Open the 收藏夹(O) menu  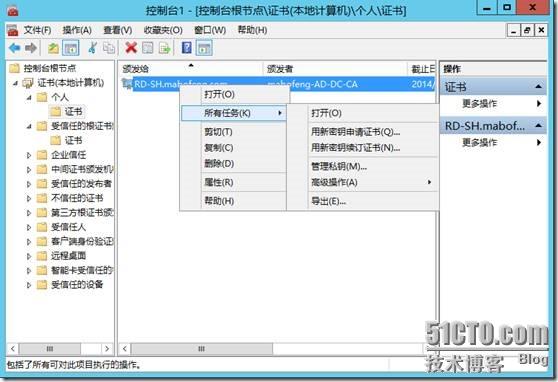(x=163, y=30)
